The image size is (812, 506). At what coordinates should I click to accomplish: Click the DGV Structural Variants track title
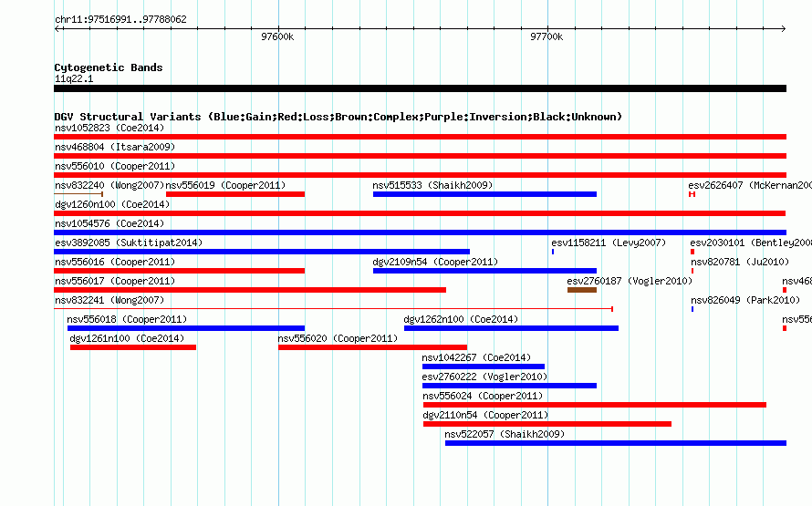point(338,117)
